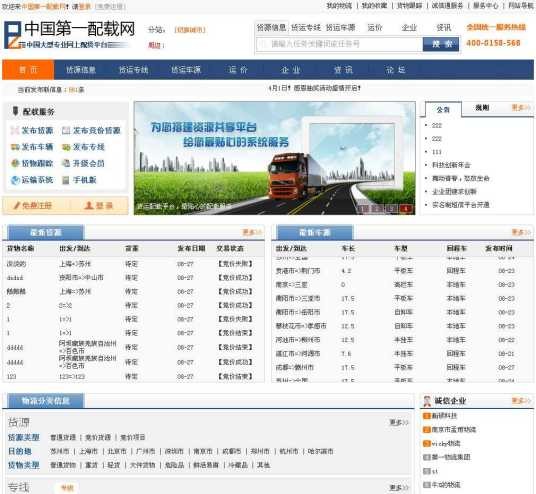Viewport: 536px width, 494px height.
Task: Click 【竞价成功】 status in the dsdsd row
Action: coord(235,278)
